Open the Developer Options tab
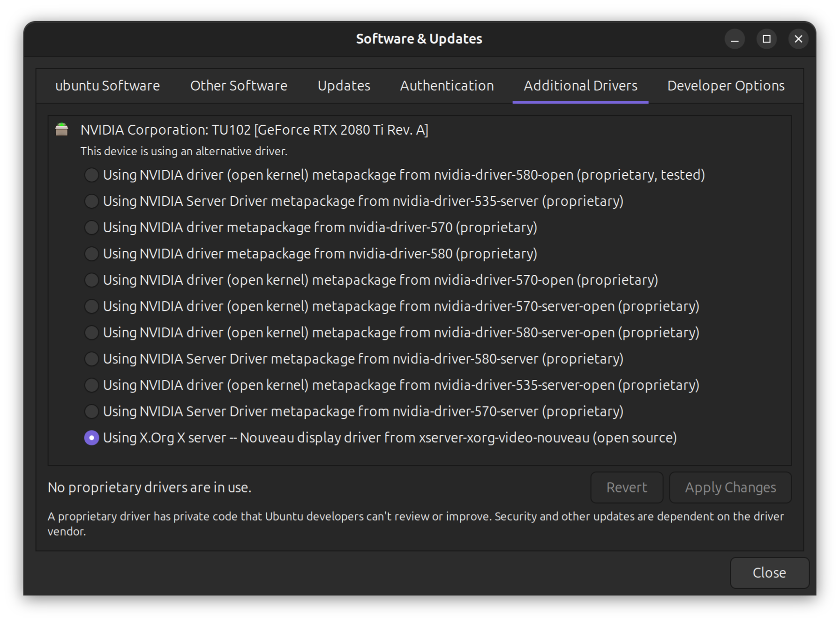The height and width of the screenshot is (621, 840). [x=726, y=86]
